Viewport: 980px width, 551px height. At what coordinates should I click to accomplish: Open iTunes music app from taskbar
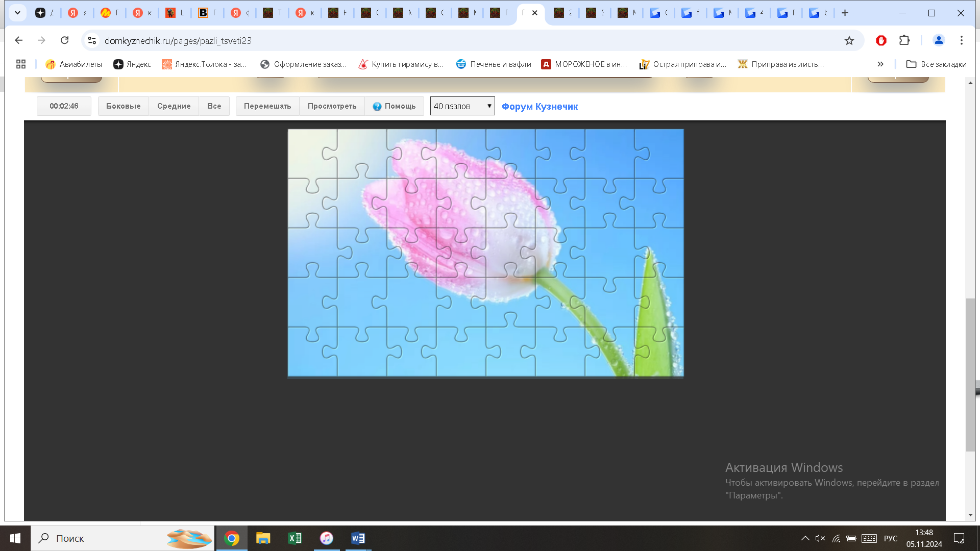[x=327, y=538]
